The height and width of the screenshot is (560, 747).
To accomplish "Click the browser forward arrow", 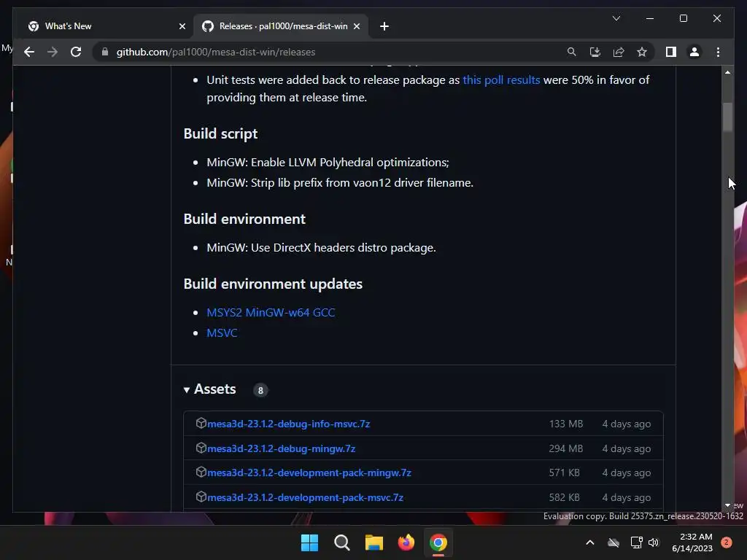I will [x=53, y=52].
